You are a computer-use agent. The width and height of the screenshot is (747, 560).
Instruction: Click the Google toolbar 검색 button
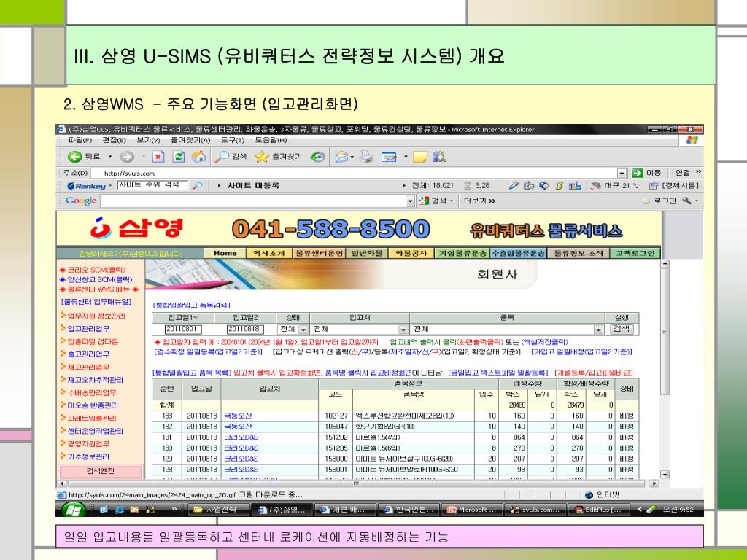438,201
